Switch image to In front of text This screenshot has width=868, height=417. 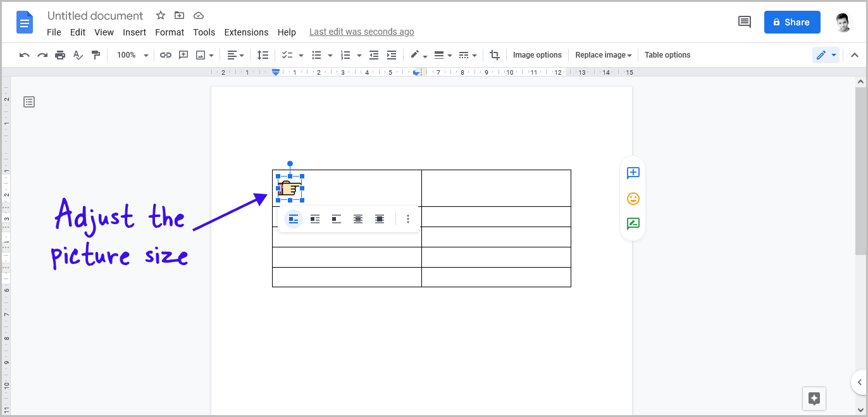[379, 218]
